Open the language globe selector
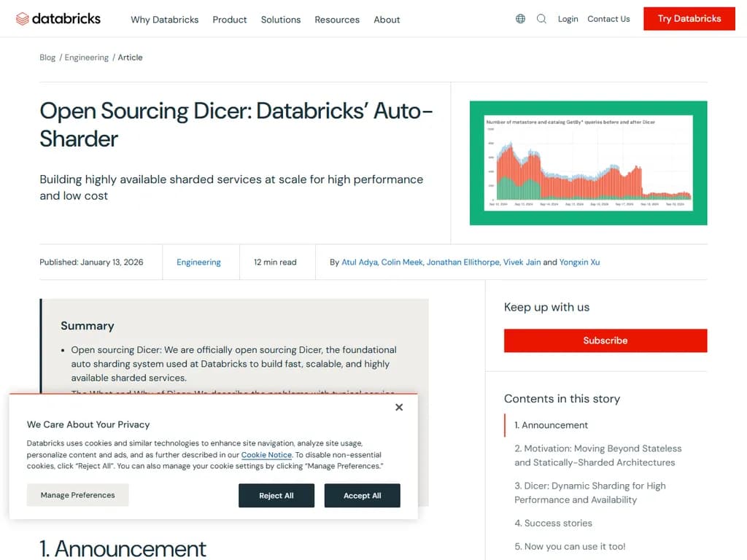The image size is (747, 560). [x=520, y=18]
